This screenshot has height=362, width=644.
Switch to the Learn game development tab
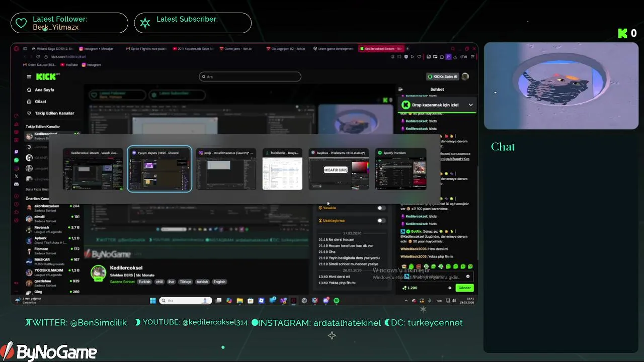point(334,49)
